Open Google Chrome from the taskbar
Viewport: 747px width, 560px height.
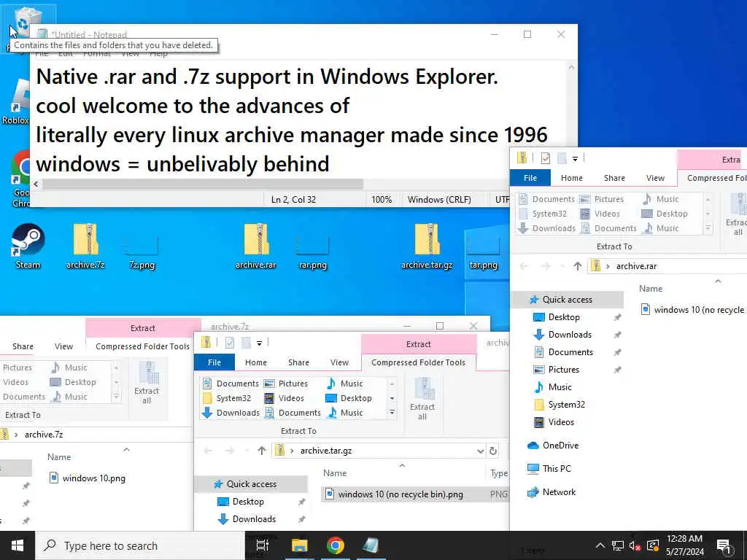pyautogui.click(x=336, y=545)
